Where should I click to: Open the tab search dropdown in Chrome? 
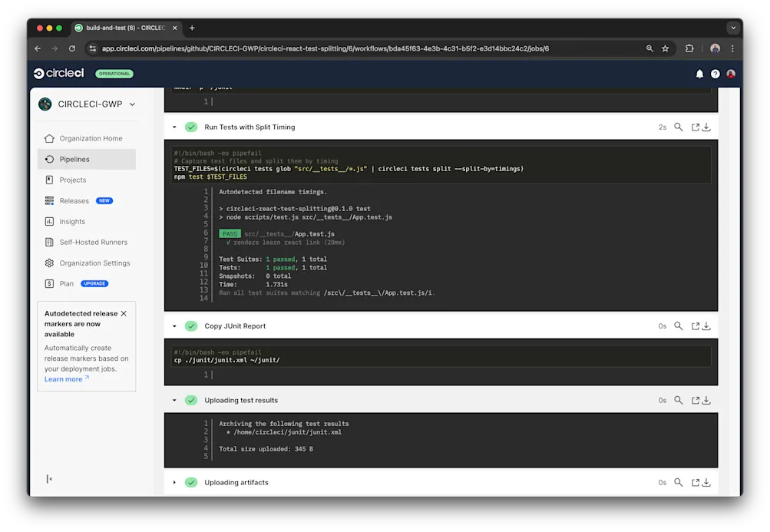733,28
